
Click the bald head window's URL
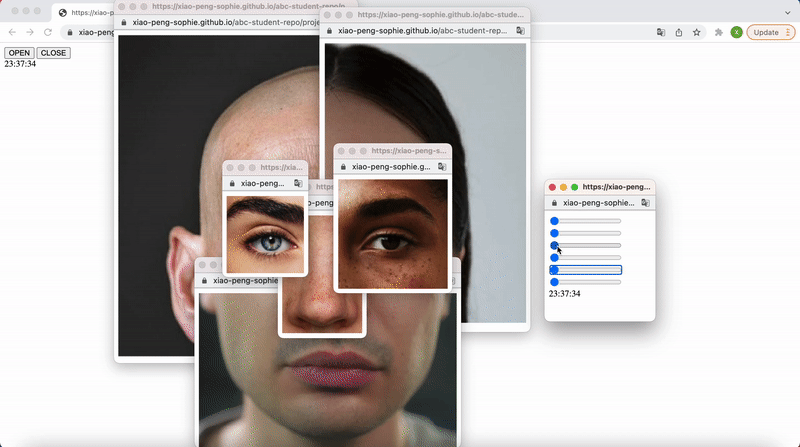coord(224,22)
